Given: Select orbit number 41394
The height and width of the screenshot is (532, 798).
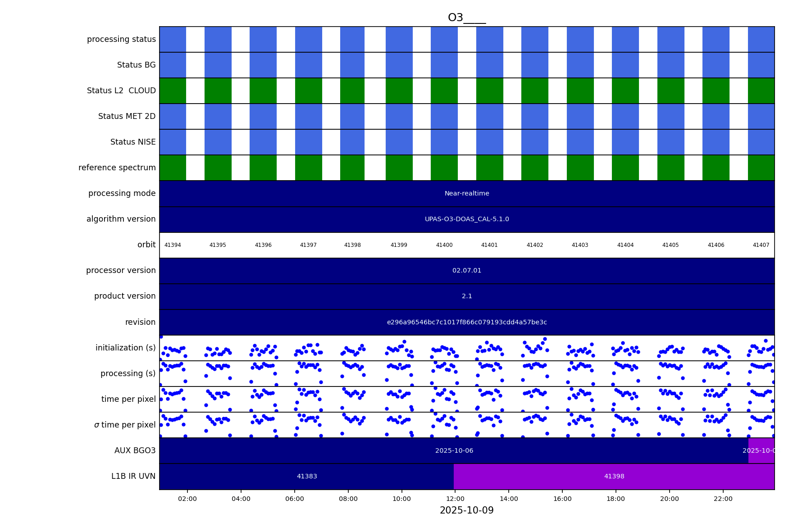Looking at the screenshot, I should 173,246.
